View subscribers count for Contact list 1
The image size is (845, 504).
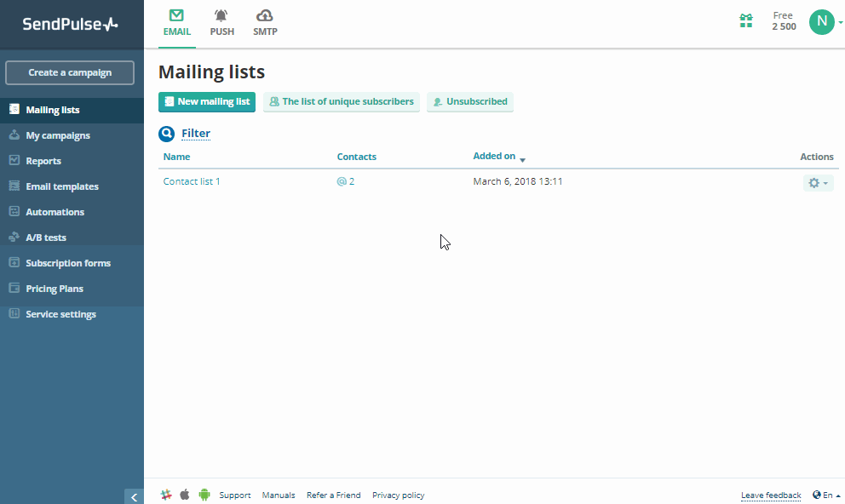(x=345, y=180)
